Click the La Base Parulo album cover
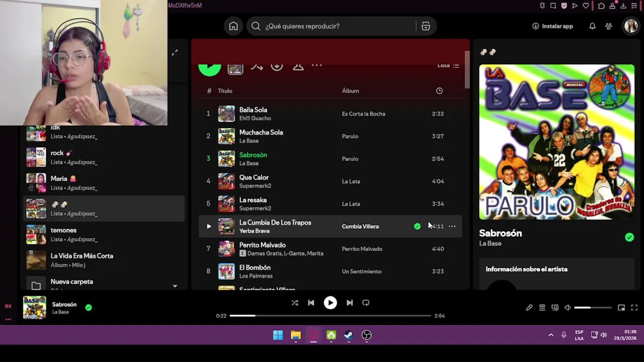Viewport: 644px width, 362px height. (556, 142)
